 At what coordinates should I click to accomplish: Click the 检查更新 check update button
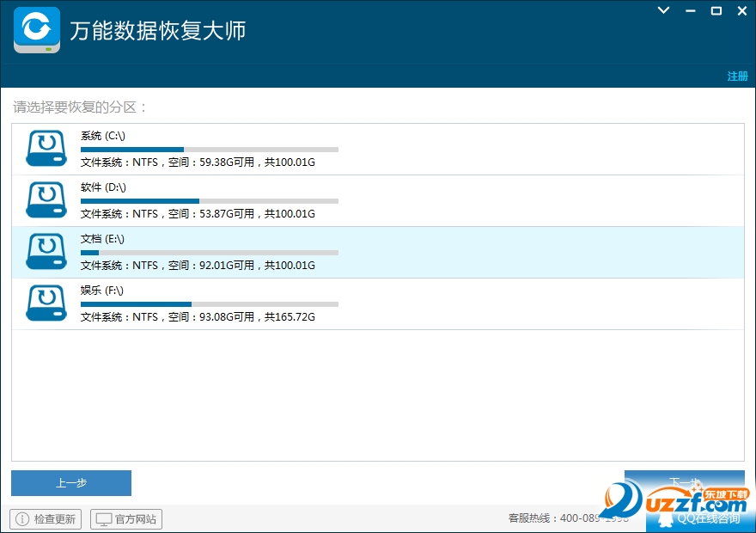coord(46,519)
